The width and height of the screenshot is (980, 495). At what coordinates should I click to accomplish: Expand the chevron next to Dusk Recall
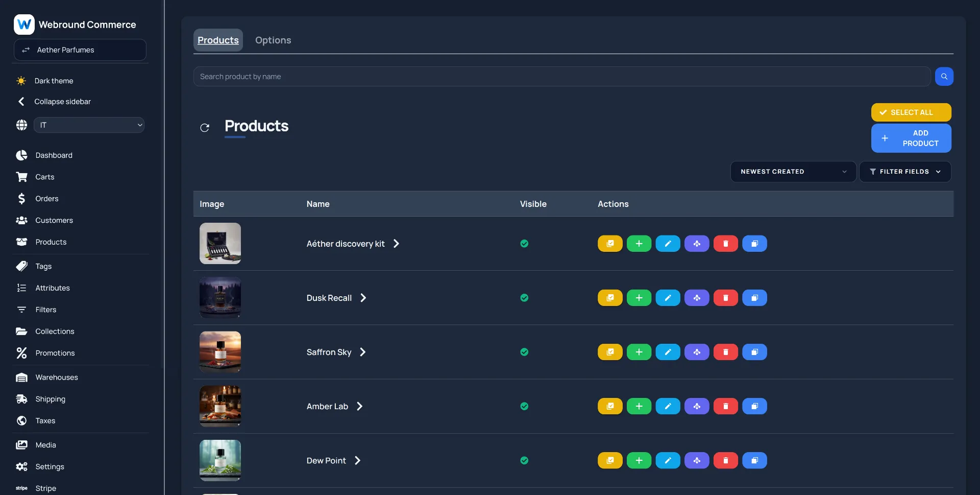point(363,298)
